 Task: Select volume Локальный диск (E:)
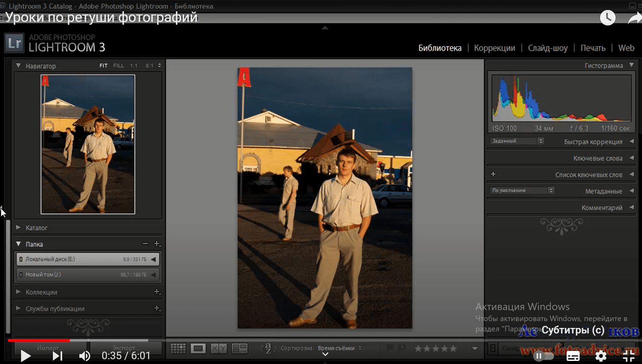click(88, 259)
